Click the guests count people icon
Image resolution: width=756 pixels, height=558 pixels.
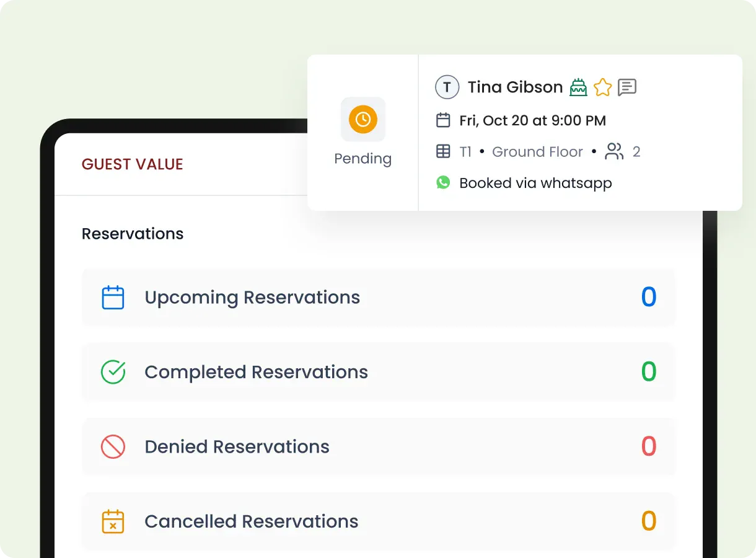tap(614, 152)
